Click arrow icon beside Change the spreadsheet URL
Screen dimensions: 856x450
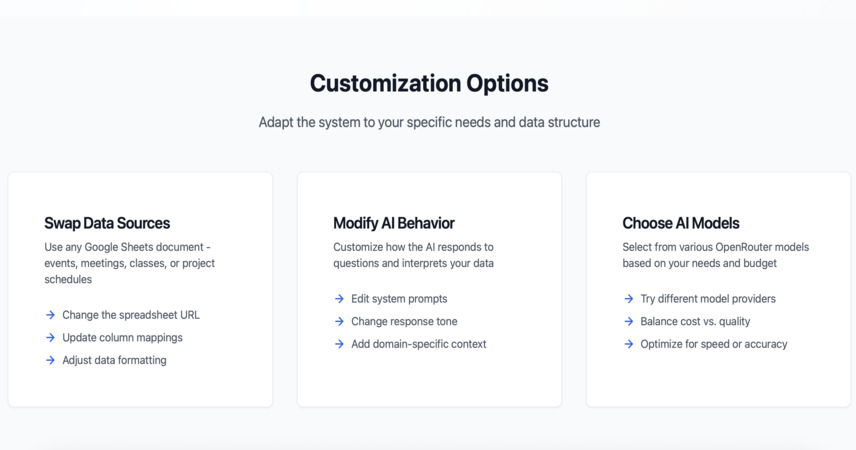50,315
